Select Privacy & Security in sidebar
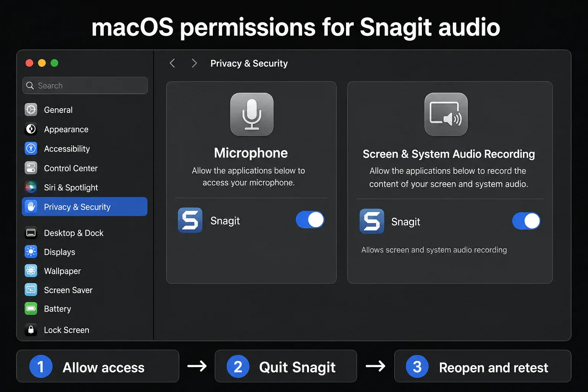Image resolution: width=588 pixels, height=392 pixels. [x=85, y=207]
